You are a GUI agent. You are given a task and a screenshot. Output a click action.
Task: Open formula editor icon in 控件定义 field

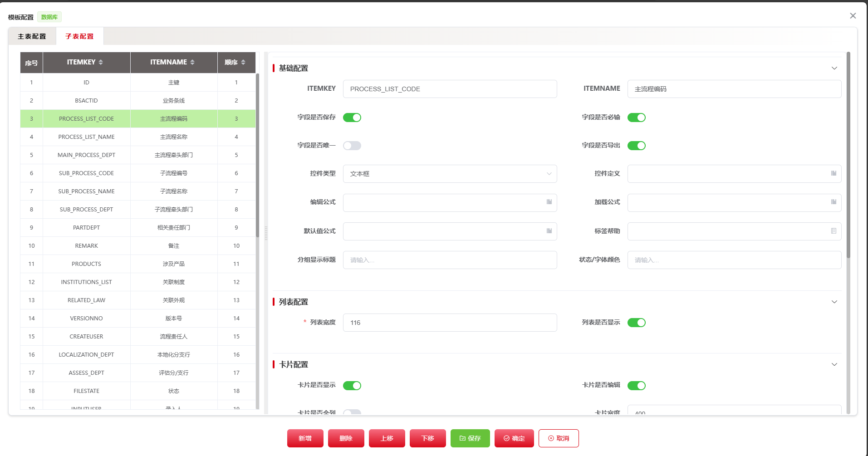834,173
